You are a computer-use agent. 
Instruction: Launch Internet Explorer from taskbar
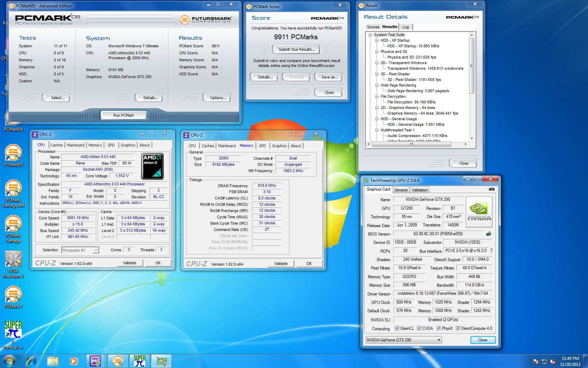[x=31, y=361]
